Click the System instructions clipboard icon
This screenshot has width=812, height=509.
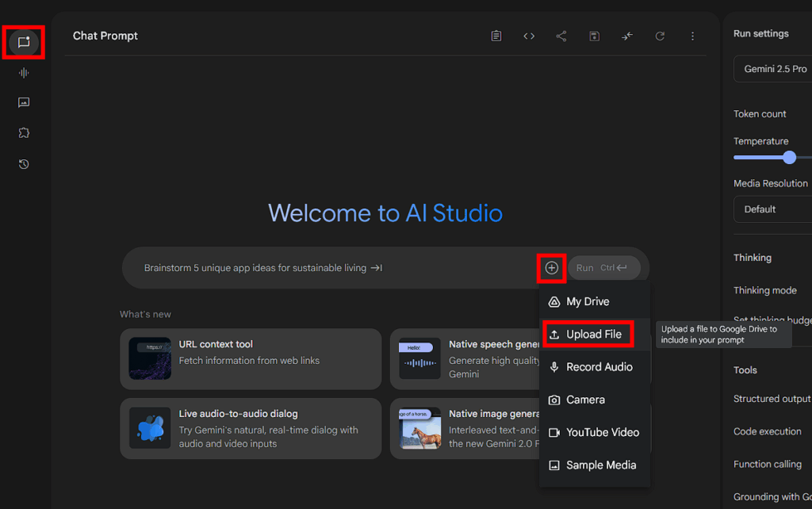coord(496,36)
